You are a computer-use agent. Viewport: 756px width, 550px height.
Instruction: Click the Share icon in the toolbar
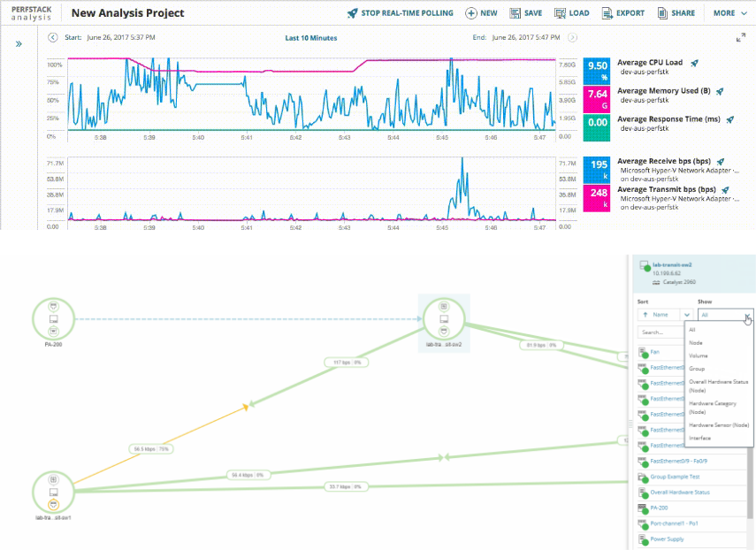[x=662, y=12]
